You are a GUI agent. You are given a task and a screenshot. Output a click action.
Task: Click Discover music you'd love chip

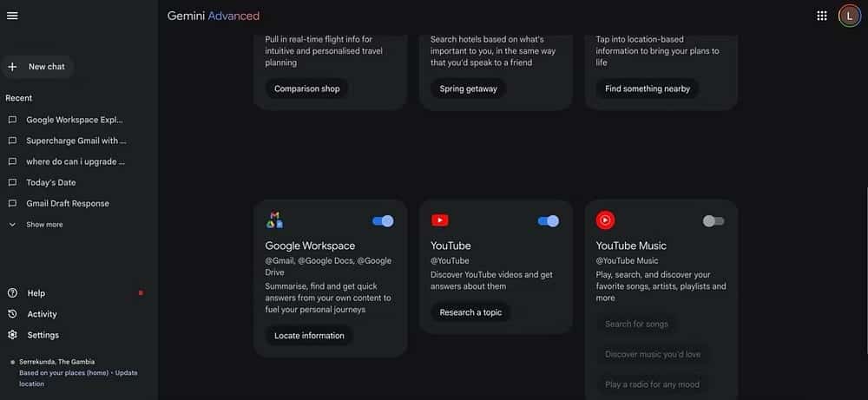pyautogui.click(x=653, y=354)
